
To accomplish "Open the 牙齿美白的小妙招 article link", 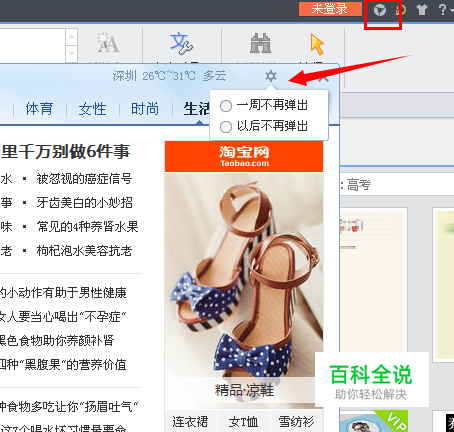I will click(84, 203).
